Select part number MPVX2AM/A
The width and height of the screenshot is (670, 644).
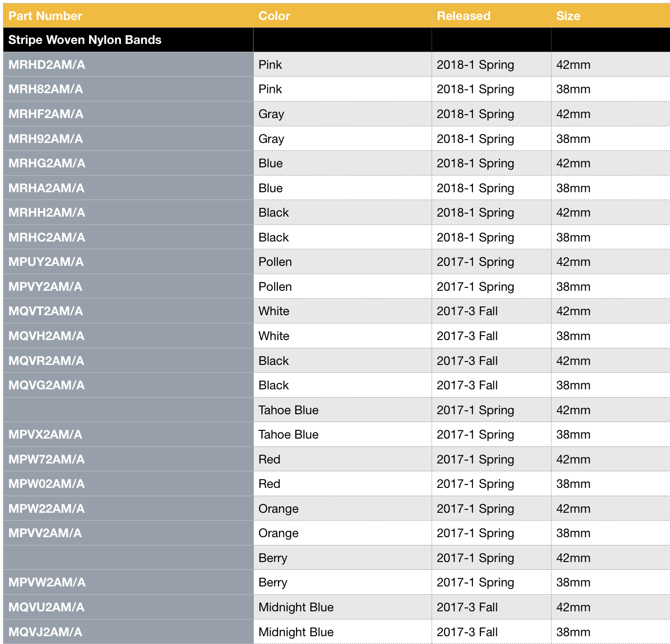click(x=45, y=435)
